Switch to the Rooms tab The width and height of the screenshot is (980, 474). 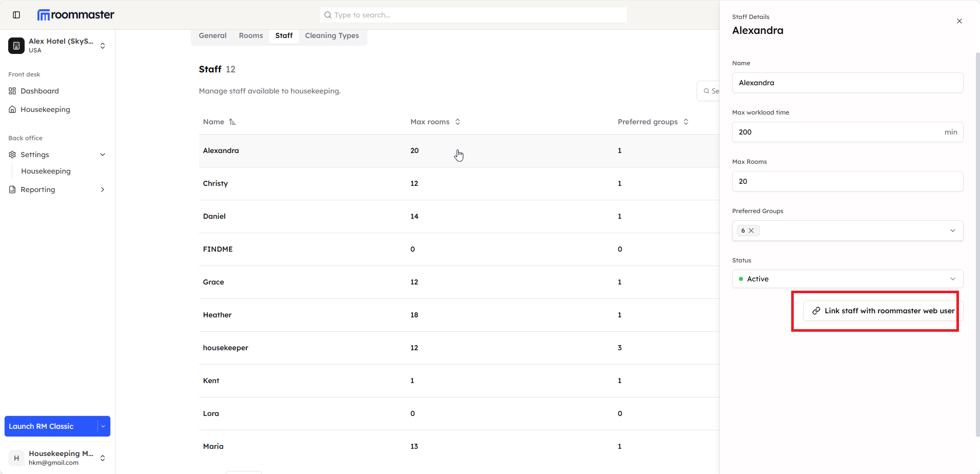pos(250,35)
